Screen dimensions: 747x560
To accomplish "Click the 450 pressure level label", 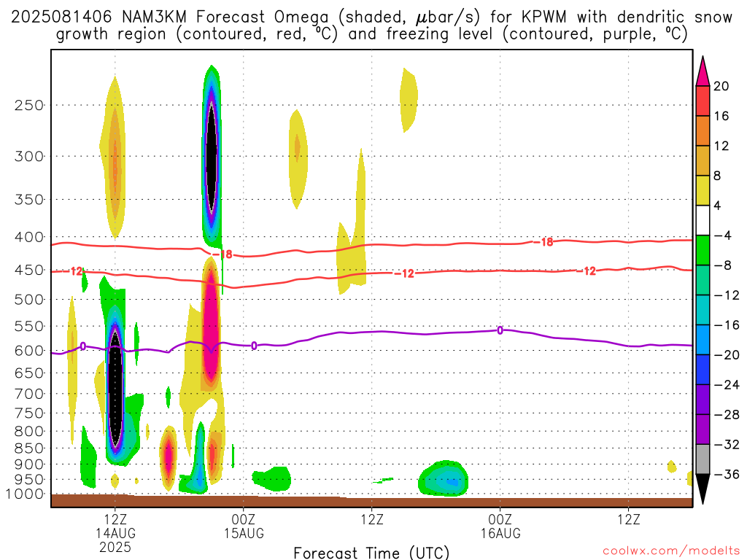I will 29,270.
